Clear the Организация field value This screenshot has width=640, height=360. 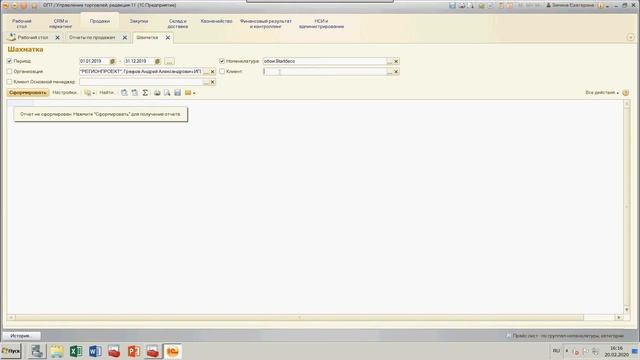tap(213, 71)
